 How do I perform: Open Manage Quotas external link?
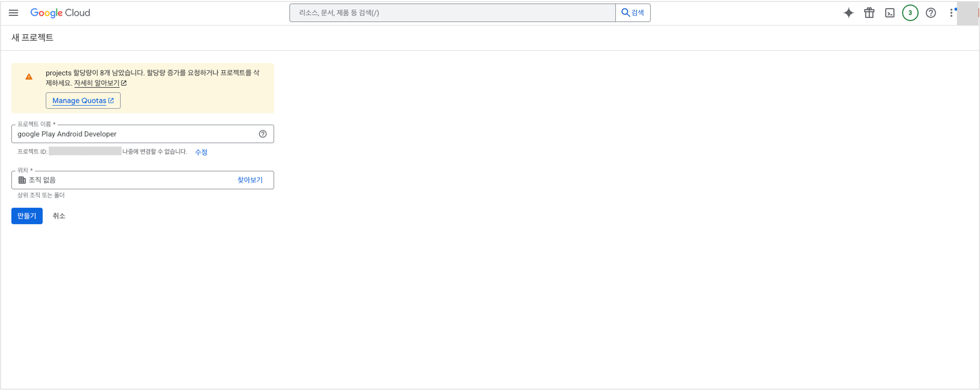pyautogui.click(x=83, y=100)
